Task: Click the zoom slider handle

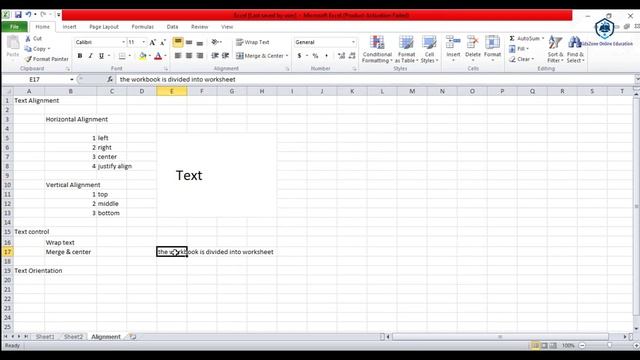Action: pos(609,345)
